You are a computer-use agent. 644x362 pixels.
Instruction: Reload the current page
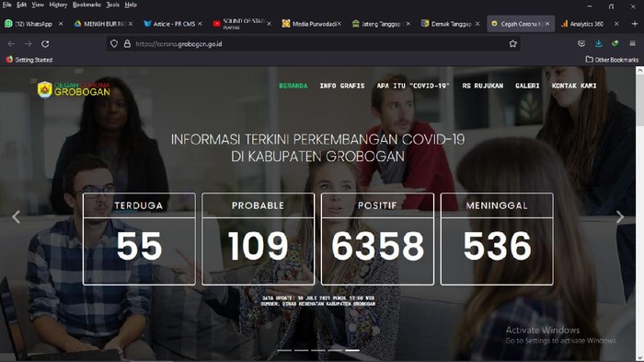point(45,43)
